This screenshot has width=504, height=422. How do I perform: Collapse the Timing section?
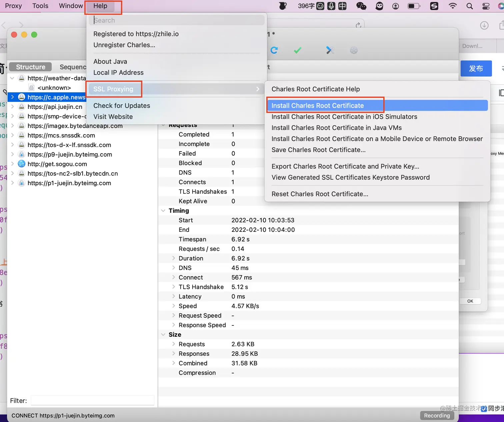click(x=163, y=211)
